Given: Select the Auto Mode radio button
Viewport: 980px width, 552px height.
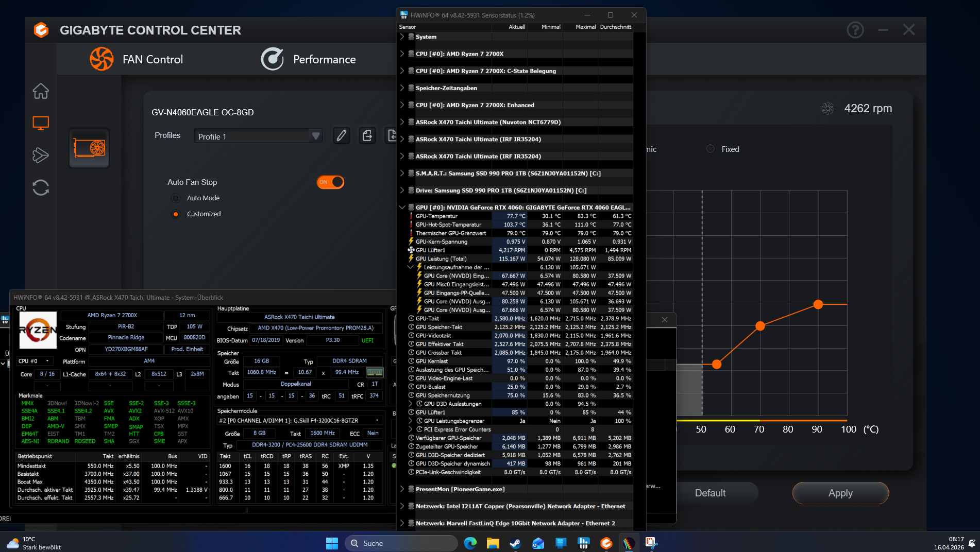Looking at the screenshot, I should [x=176, y=198].
